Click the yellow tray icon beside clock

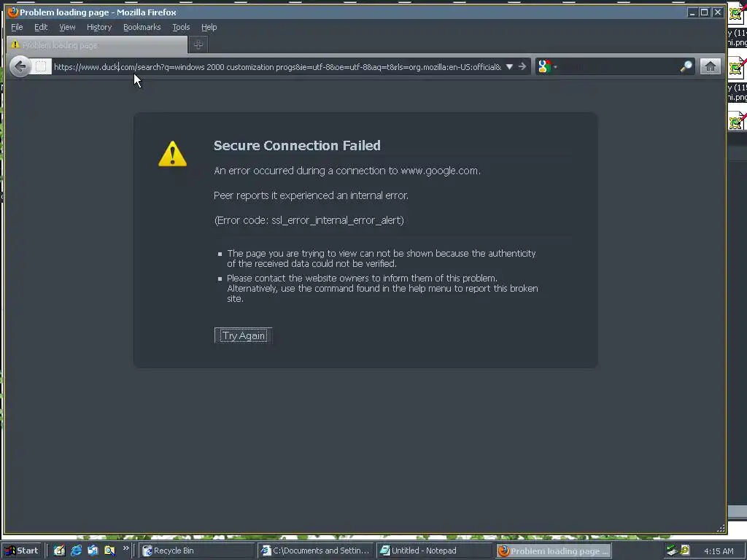coord(685,550)
